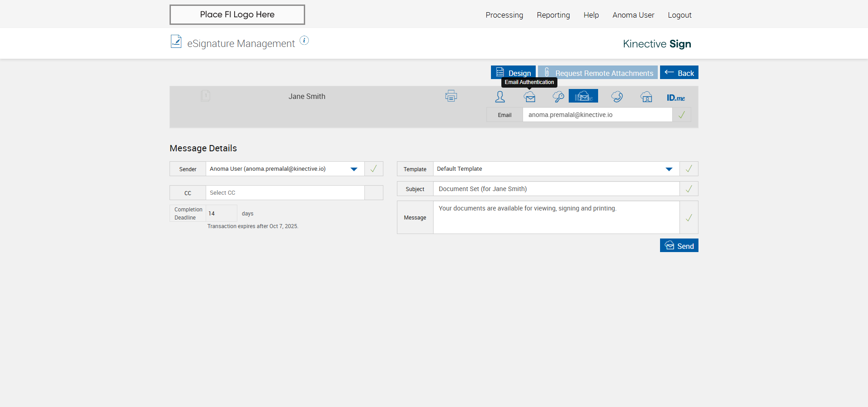Go back with the Back button
Viewport: 868px width, 407px height.
click(679, 72)
